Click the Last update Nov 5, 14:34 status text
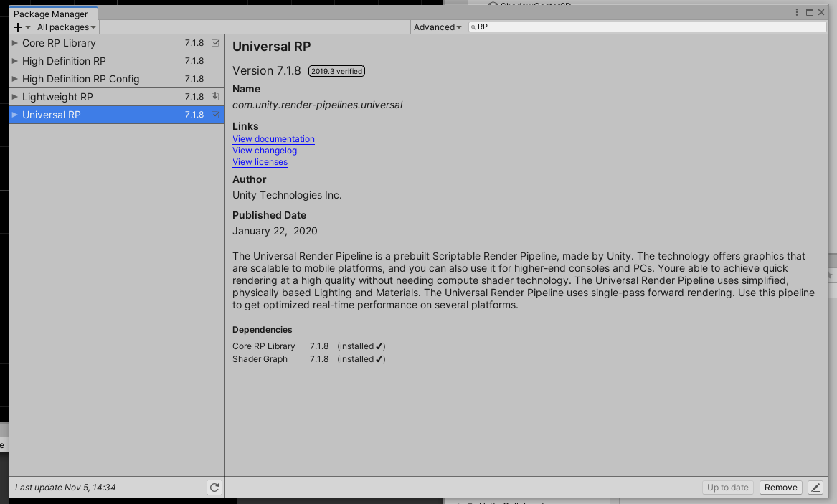Screen dimensions: 837x504 65,488
